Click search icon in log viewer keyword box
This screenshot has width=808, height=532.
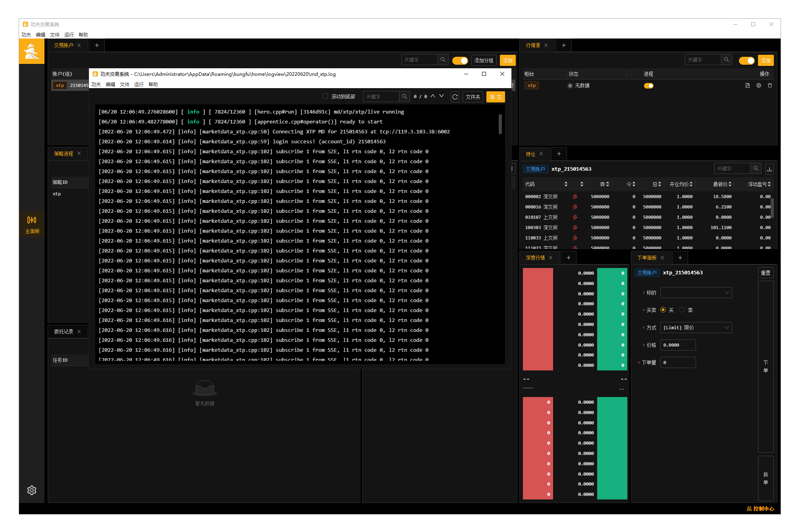[404, 96]
